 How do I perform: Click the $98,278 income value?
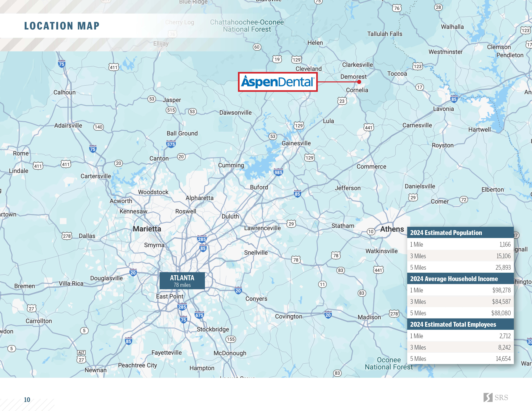pos(502,290)
